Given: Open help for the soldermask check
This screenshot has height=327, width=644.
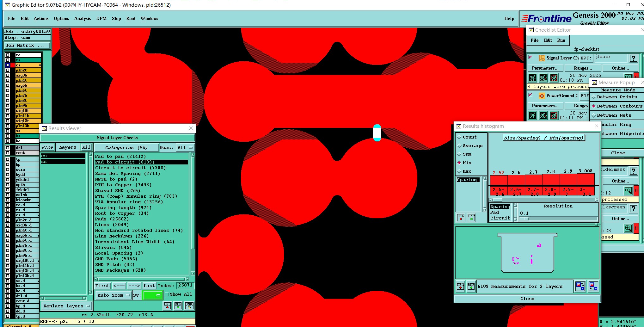Looking at the screenshot, I should click(633, 171).
